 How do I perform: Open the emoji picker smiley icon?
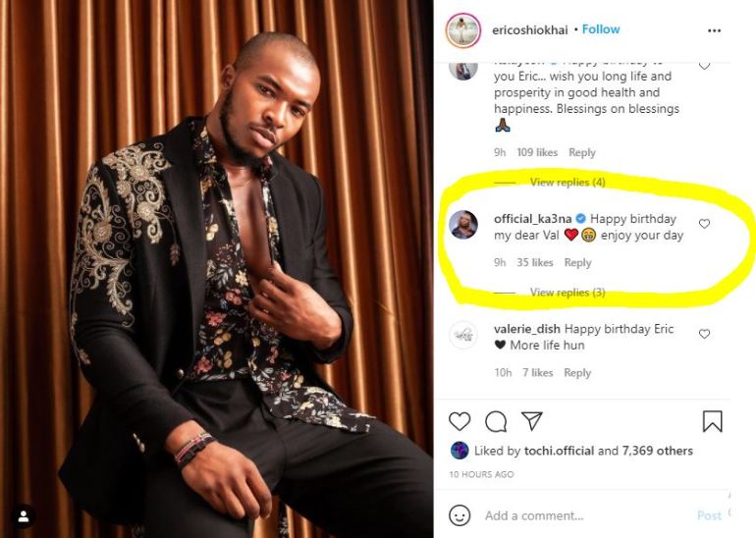(459, 514)
